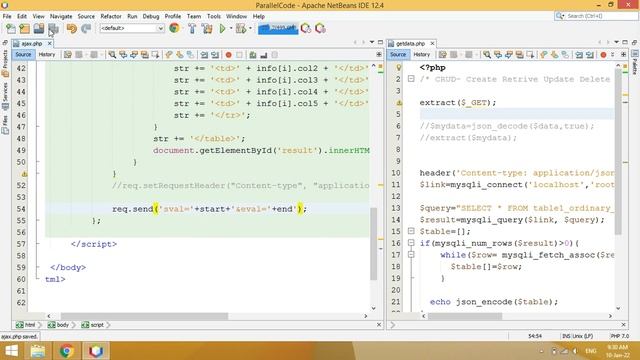Image resolution: width=640 pixels, height=360 pixels.
Task: Click Find Next Occurrence in ajax.php toolbar
Action: [134, 55]
